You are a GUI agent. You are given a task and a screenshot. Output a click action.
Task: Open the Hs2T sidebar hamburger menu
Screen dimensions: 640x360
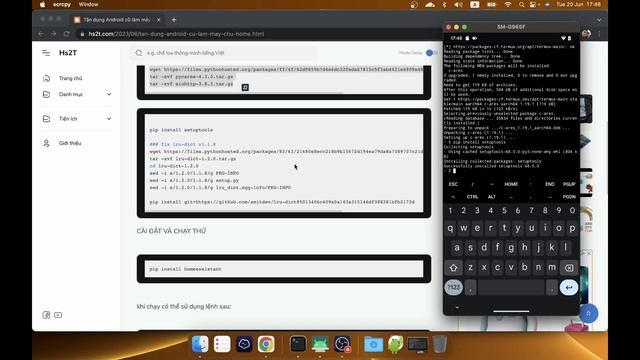click(46, 53)
